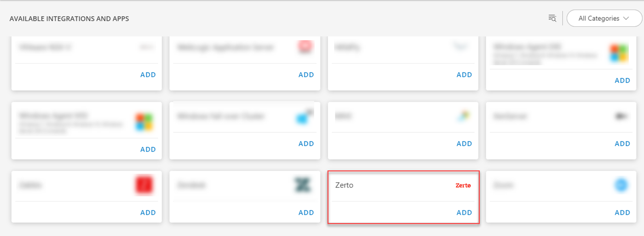The image size is (644, 236).
Task: Open the All Categories dropdown
Action: tap(604, 18)
